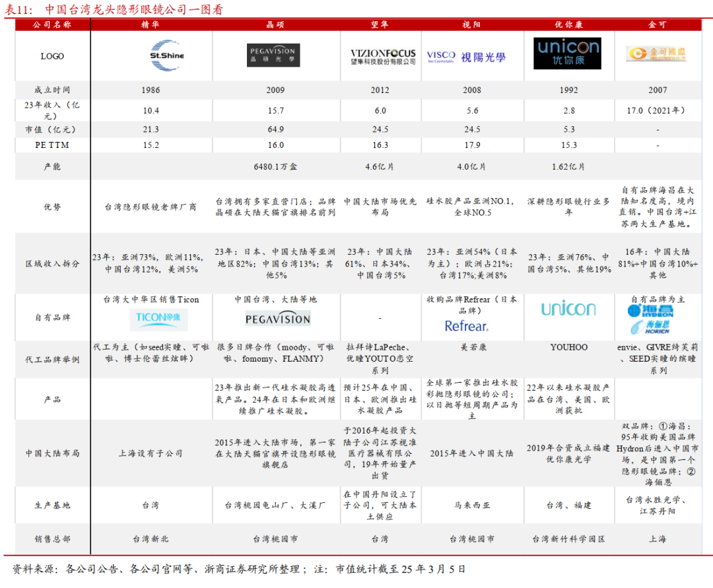The width and height of the screenshot is (713, 588).
Task: Click the 上海设有子公司 cell
Action: (x=151, y=453)
